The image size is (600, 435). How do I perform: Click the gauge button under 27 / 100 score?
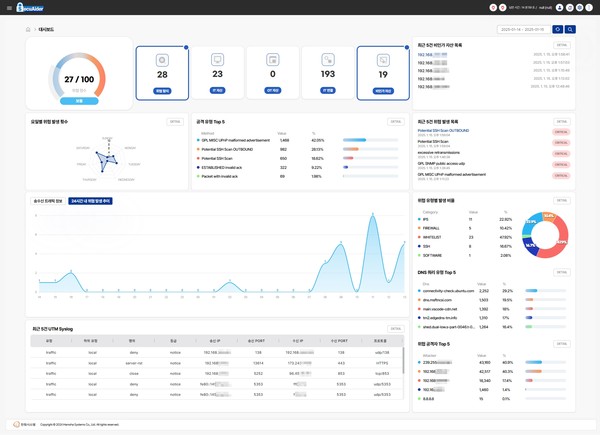[x=79, y=101]
